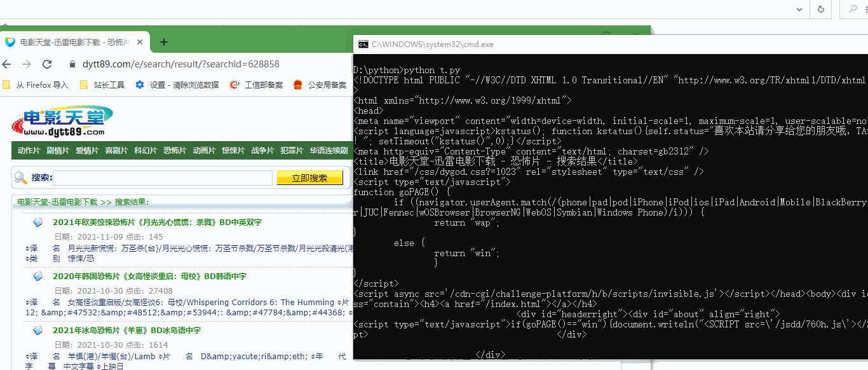Click the magnifier icon beside 搜索
868x370 pixels.
[x=21, y=178]
